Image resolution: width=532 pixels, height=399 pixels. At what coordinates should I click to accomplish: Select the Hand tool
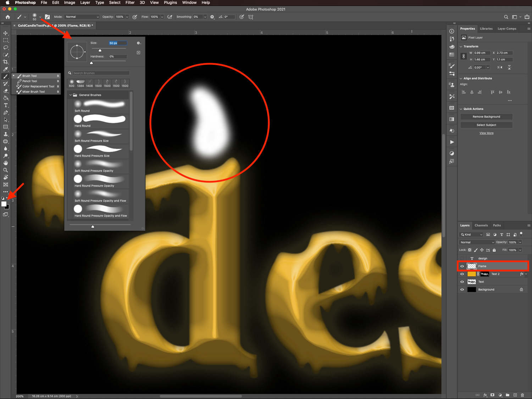coord(6,163)
